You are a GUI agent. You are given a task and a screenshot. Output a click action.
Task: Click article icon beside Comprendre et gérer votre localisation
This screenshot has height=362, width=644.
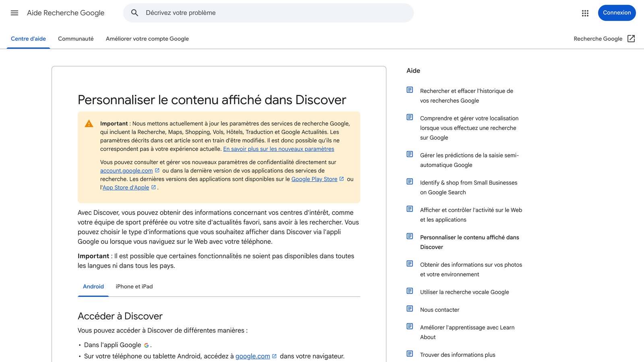[x=410, y=117]
